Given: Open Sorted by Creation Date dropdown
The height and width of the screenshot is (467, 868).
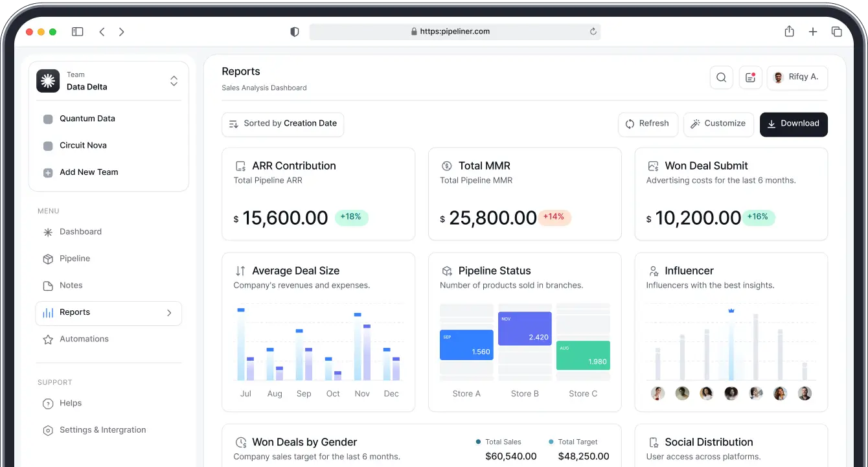Looking at the screenshot, I should 283,124.
